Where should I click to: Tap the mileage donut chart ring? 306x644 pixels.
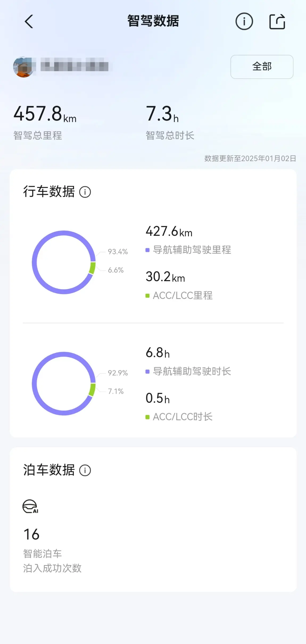(34, 262)
